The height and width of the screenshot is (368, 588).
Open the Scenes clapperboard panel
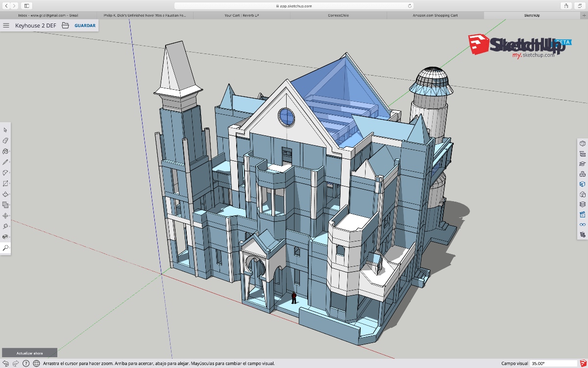583,214
